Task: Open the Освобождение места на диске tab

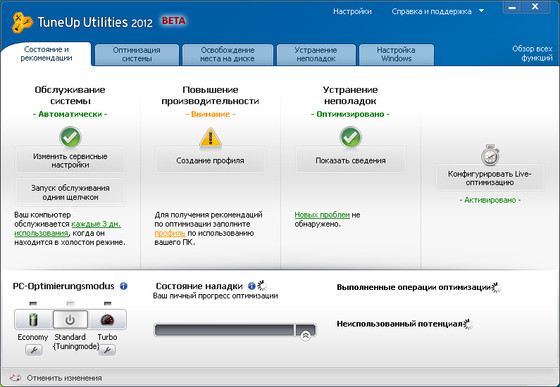Action: tap(228, 55)
